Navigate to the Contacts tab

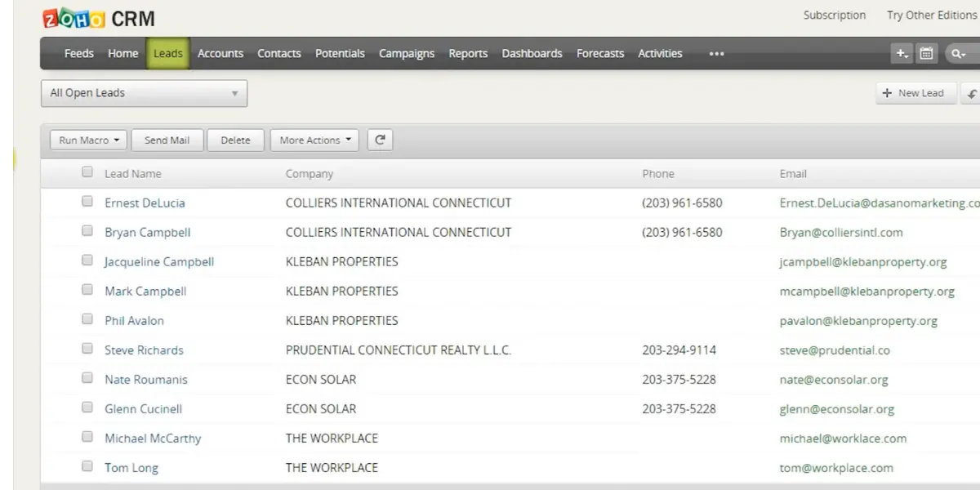[279, 54]
